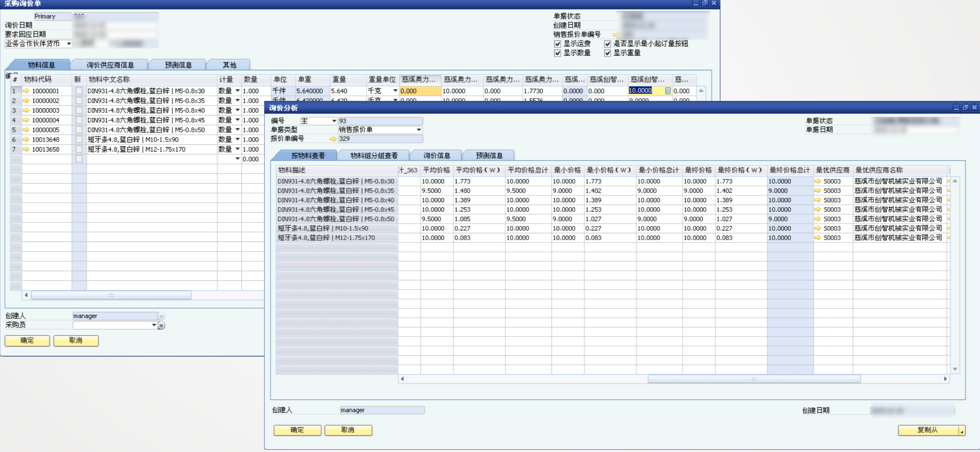Viewport: 980px width, 452px height.
Task: Open 计量 dropdown for 10013658 row
Action: pos(237,149)
